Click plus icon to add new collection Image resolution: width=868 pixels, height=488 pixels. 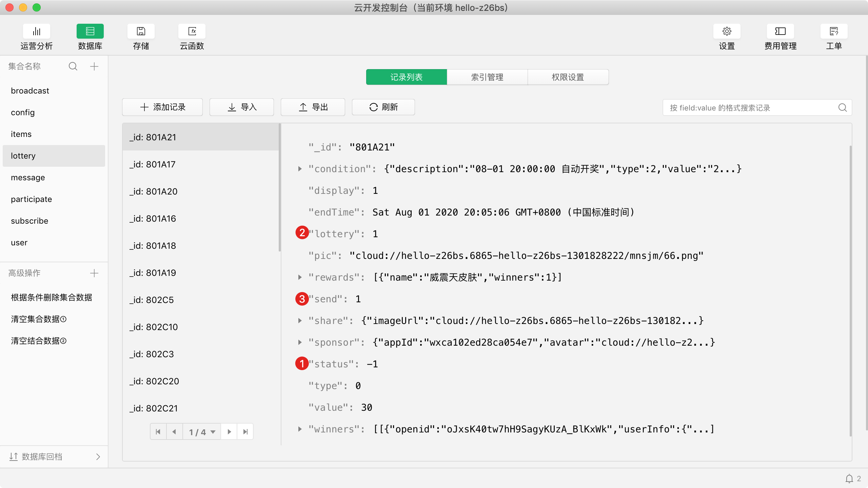coord(94,66)
